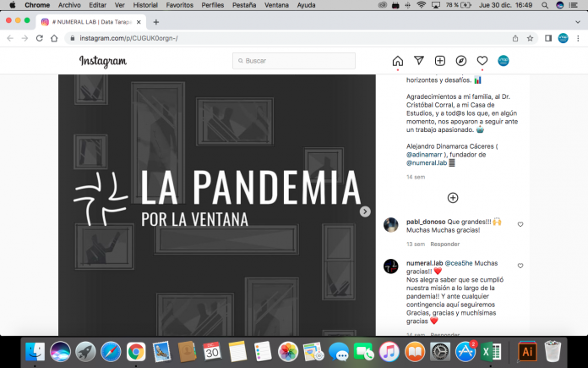The image size is (588, 368).
Task: Load more comments plus circle
Action: point(453,197)
